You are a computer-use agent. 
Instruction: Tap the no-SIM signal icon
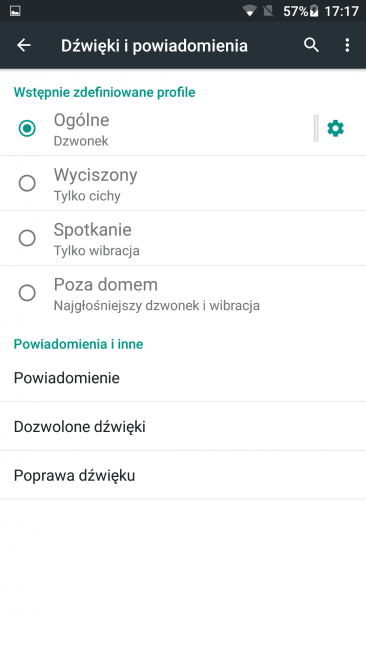[268, 11]
